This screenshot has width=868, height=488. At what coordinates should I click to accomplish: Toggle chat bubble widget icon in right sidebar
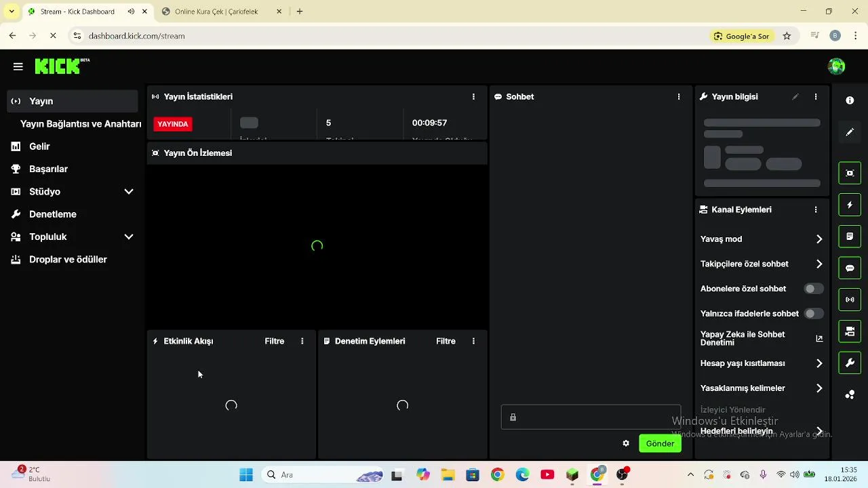click(x=850, y=268)
